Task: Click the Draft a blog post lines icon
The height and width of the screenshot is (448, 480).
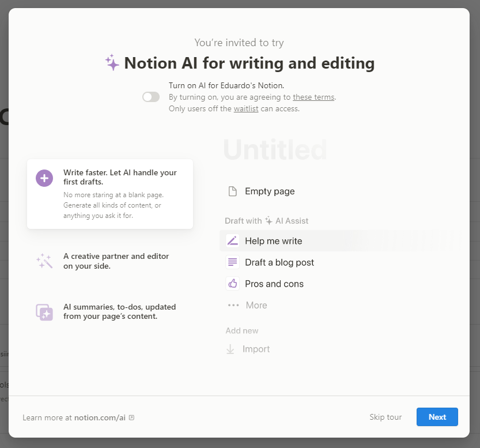Action: click(232, 262)
